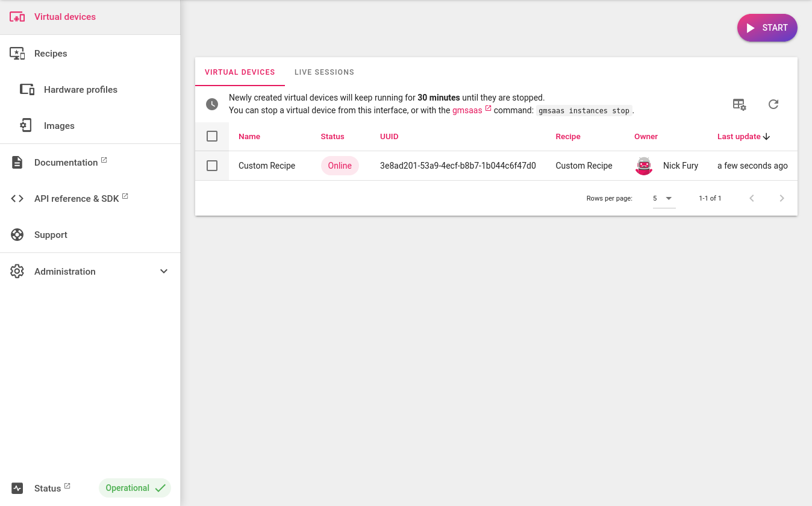
Task: Refresh the virtual devices list
Action: click(773, 104)
